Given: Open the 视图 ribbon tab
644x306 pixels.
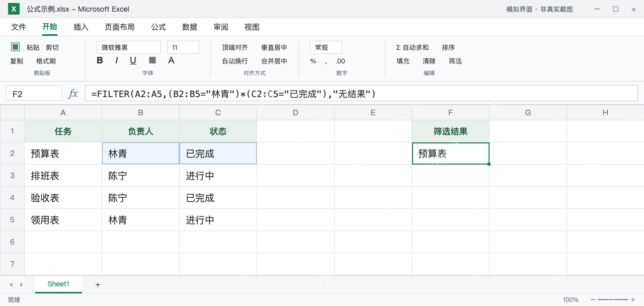Looking at the screenshot, I should click(x=252, y=27).
